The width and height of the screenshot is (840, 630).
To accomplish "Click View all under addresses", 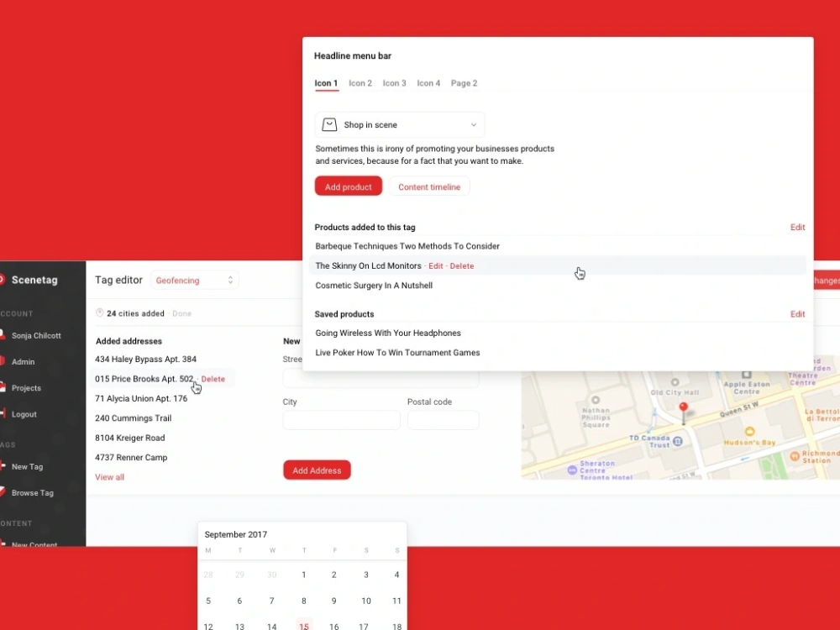I will 109,476.
